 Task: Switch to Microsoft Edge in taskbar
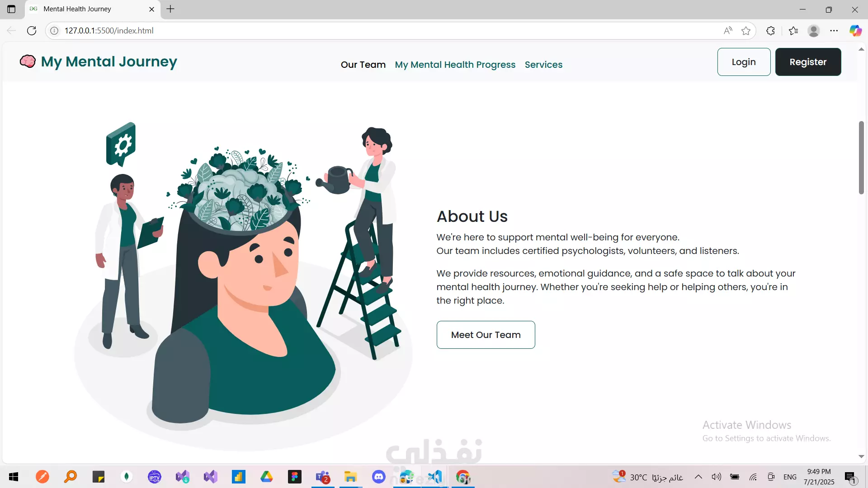[x=407, y=477]
